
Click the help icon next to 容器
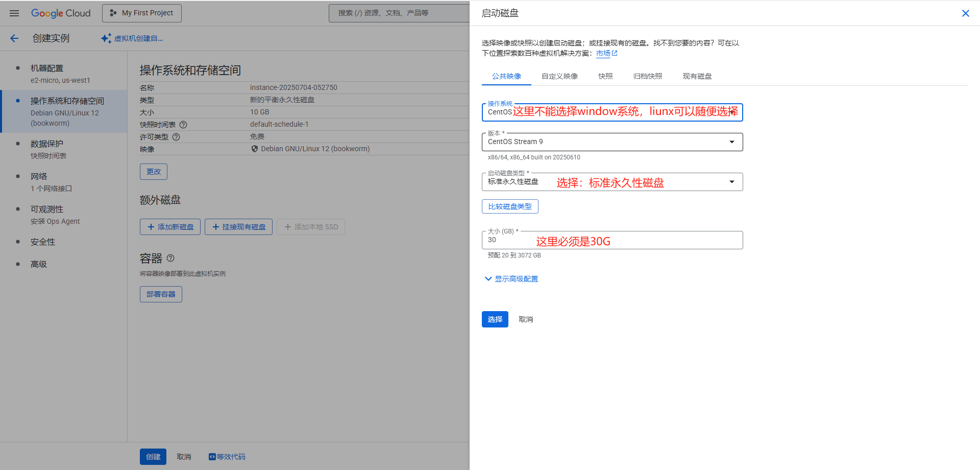click(x=170, y=258)
